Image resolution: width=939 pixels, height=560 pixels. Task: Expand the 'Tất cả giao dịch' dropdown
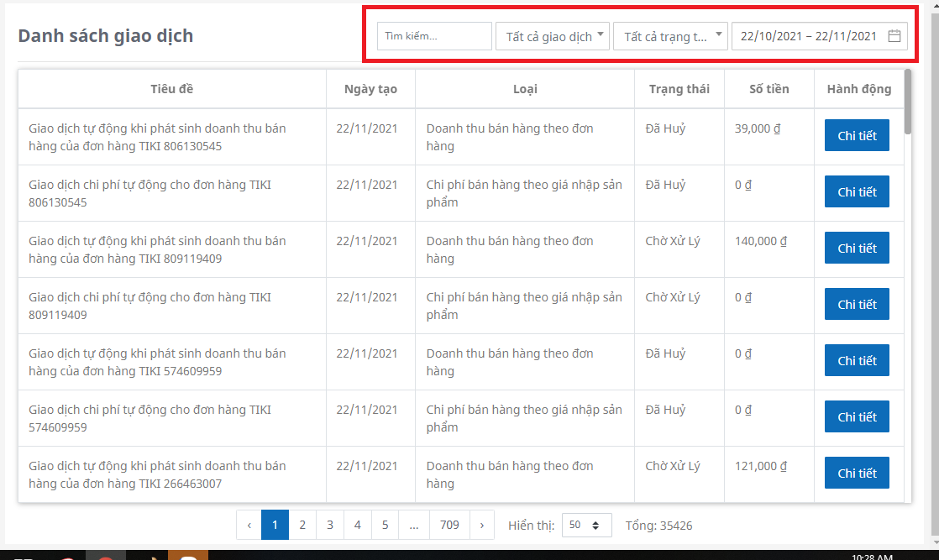coord(552,36)
